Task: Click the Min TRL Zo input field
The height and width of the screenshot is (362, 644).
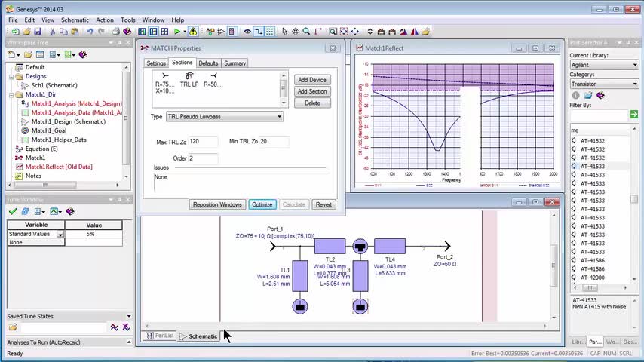Action: pyautogui.click(x=274, y=141)
